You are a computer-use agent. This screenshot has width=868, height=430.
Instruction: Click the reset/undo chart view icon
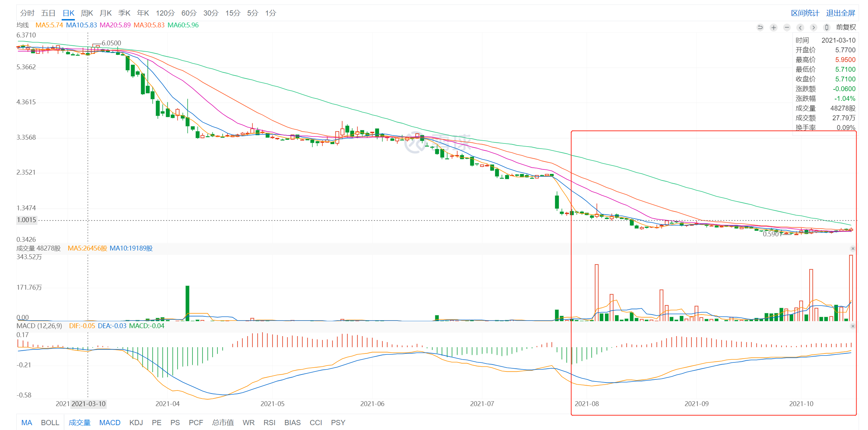tap(760, 27)
